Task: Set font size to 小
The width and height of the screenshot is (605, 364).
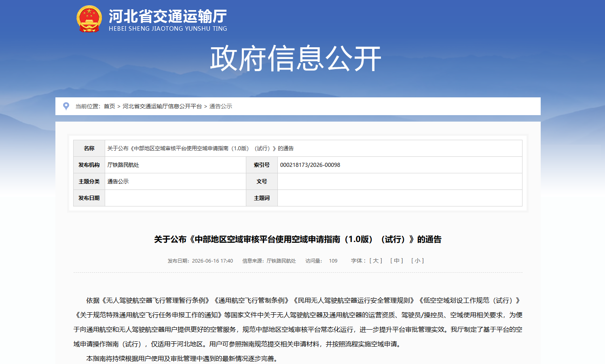Action: 418,261
